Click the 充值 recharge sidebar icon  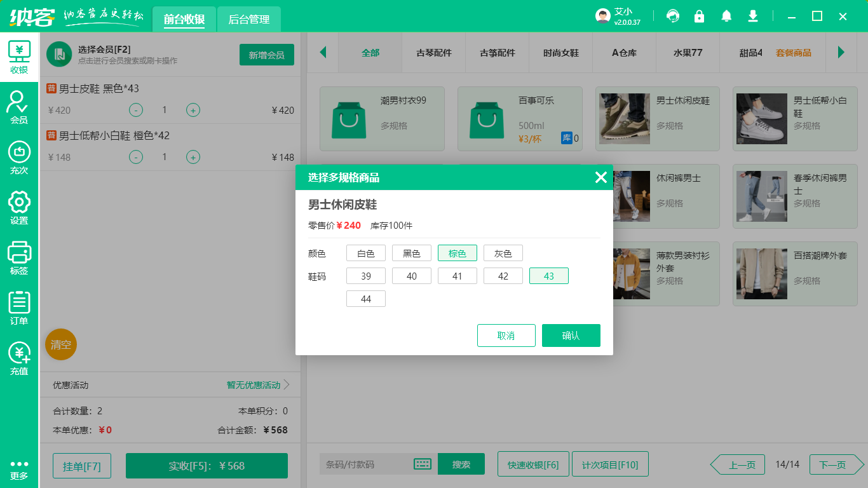click(19, 358)
